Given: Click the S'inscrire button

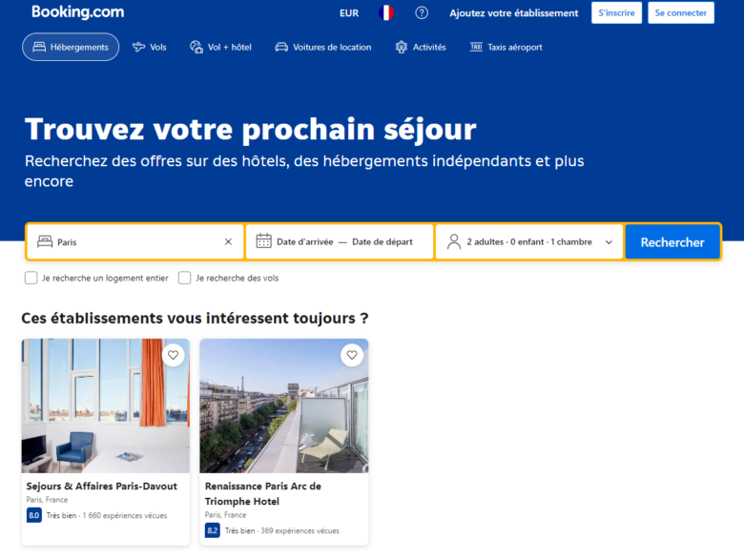Looking at the screenshot, I should 616,12.
